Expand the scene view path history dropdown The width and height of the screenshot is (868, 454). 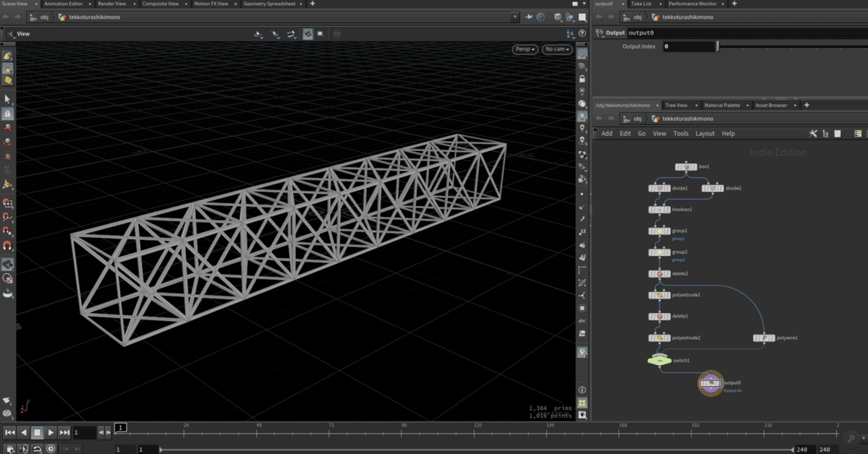pyautogui.click(x=515, y=17)
